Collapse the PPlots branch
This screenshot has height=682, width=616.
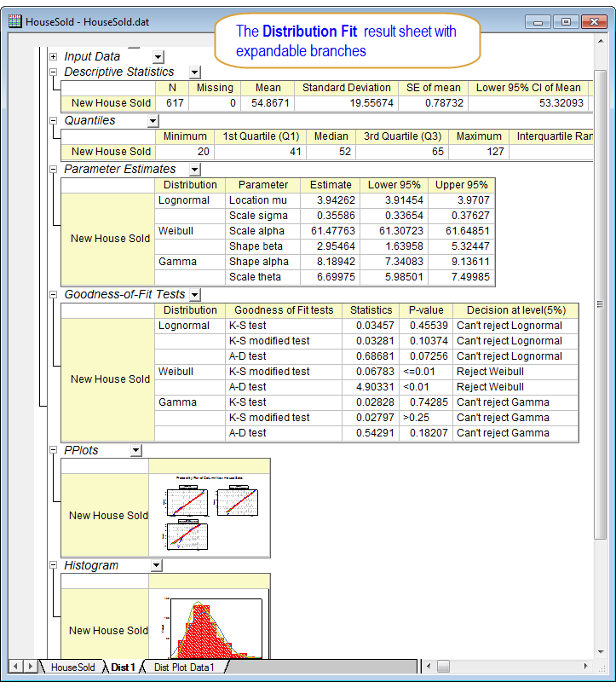[53, 451]
